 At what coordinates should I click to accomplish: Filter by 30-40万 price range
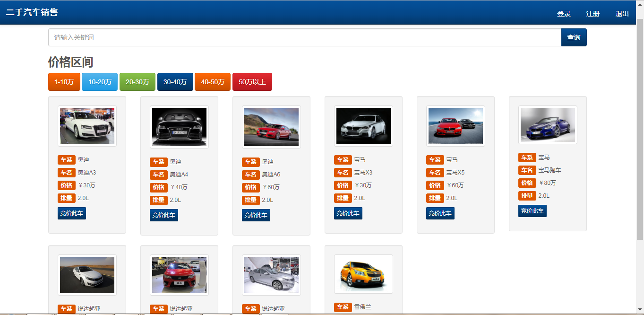click(x=175, y=82)
